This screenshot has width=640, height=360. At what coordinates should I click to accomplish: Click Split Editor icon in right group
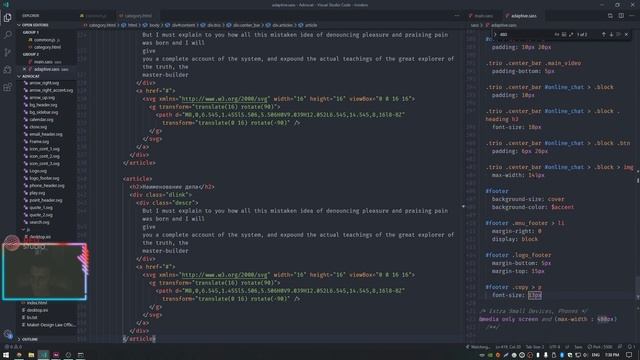(621, 16)
